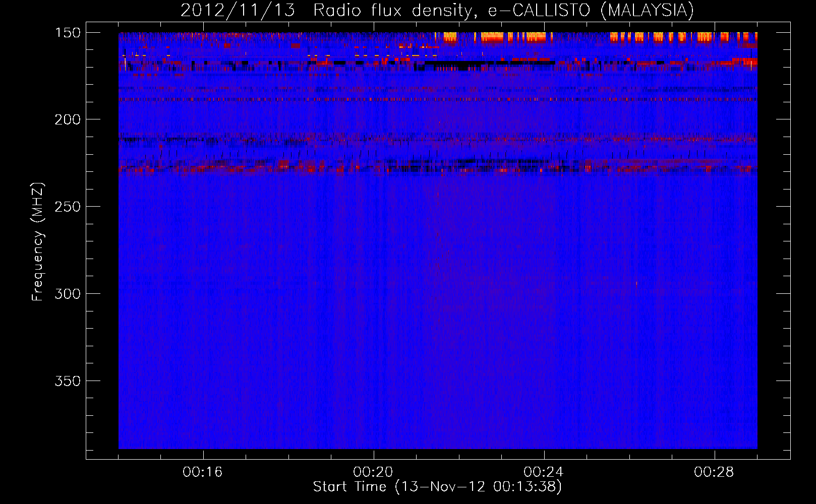Image resolution: width=816 pixels, height=504 pixels.
Task: Click the 200 frequency tick label
Action: 68,119
